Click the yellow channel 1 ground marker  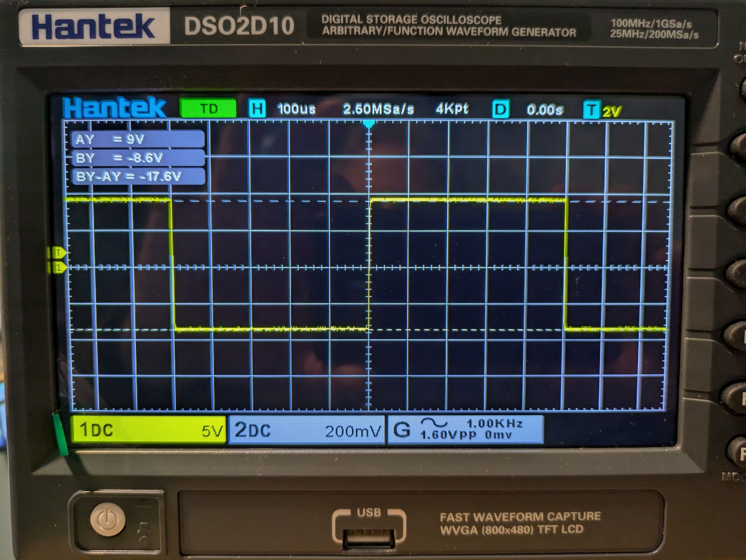[x=58, y=267]
